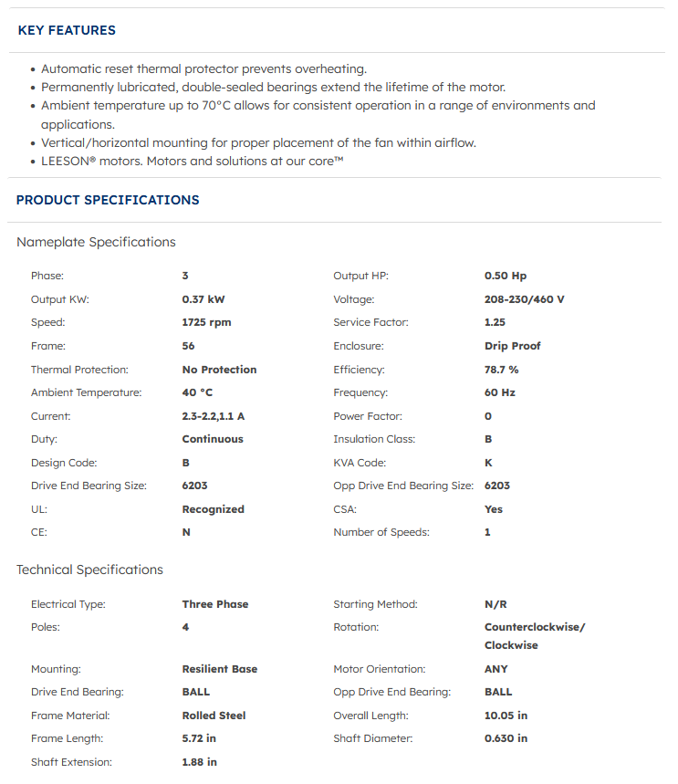Click the Drip Proof enclosure value

point(512,346)
